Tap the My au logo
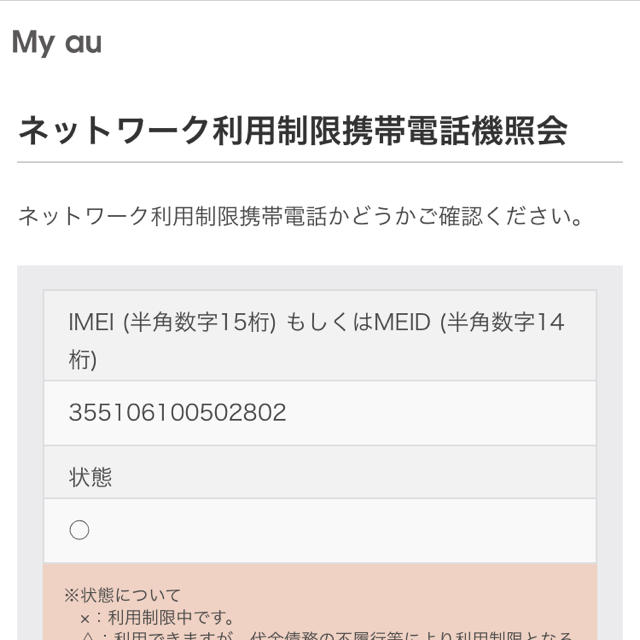 (x=57, y=43)
